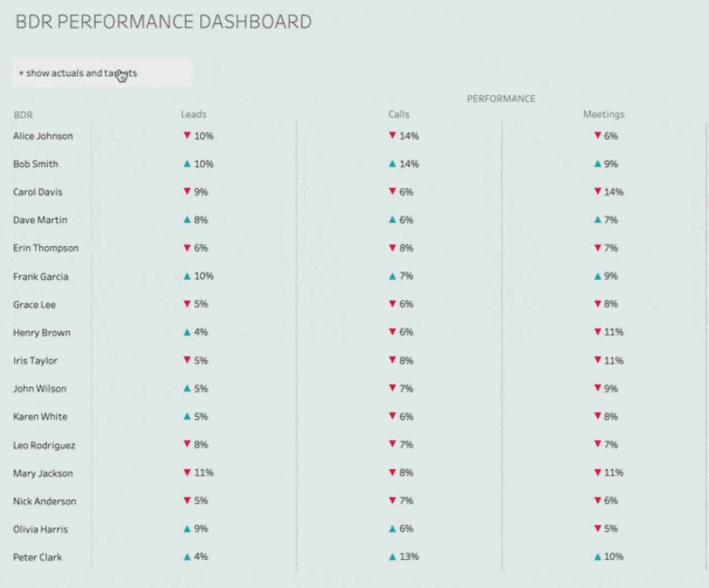Click Bob Smith's teal up arrow for Calls
Screen dimensions: 709x588
[392, 163]
